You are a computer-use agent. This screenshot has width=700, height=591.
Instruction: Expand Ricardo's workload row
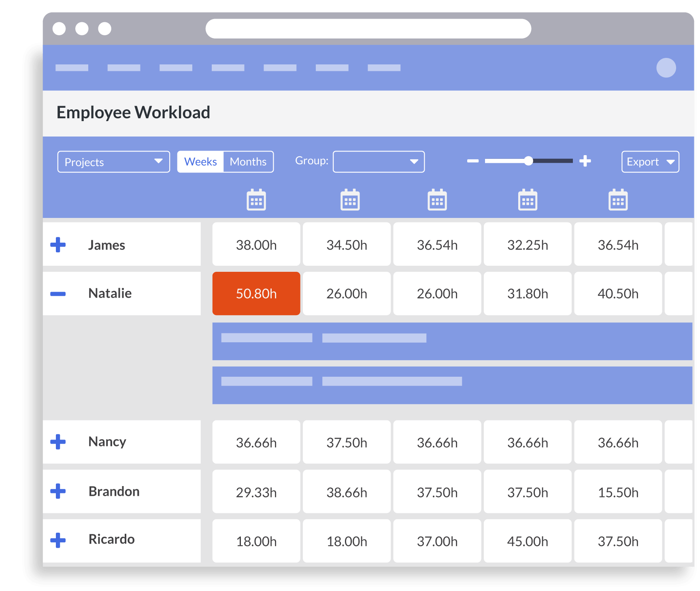[x=58, y=540]
